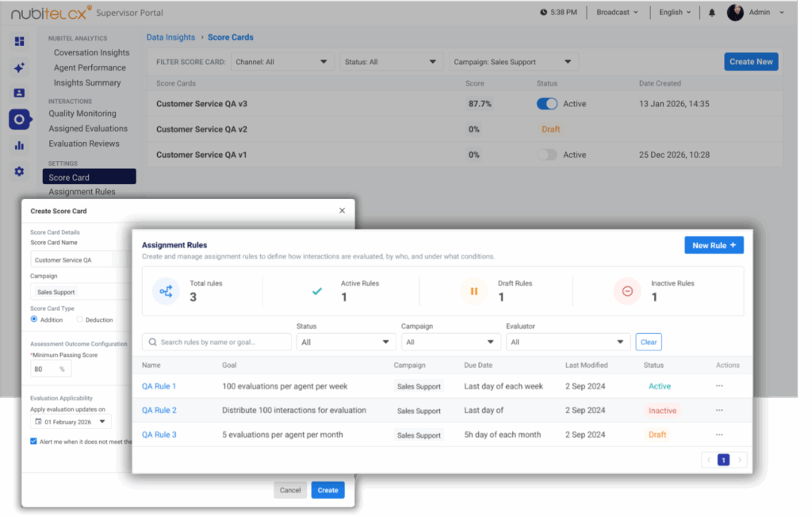Open the Campaign: Sales Support dropdown
The height and width of the screenshot is (517, 812).
[x=513, y=62]
